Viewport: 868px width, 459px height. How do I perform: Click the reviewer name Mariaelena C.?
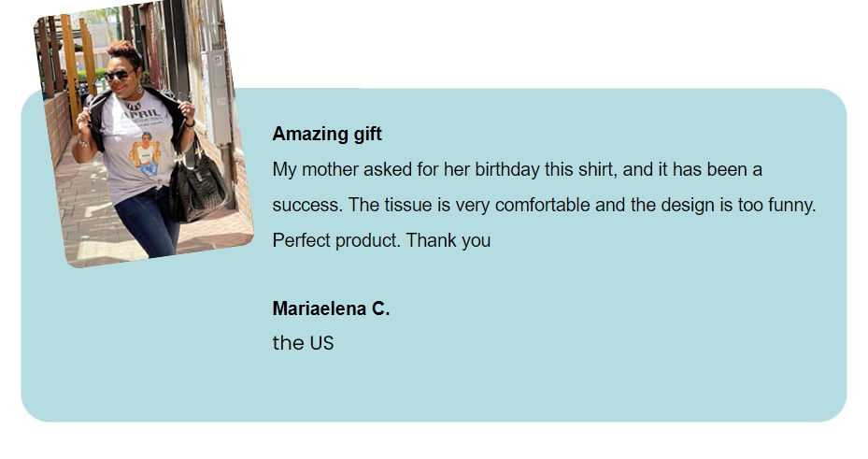click(x=331, y=309)
